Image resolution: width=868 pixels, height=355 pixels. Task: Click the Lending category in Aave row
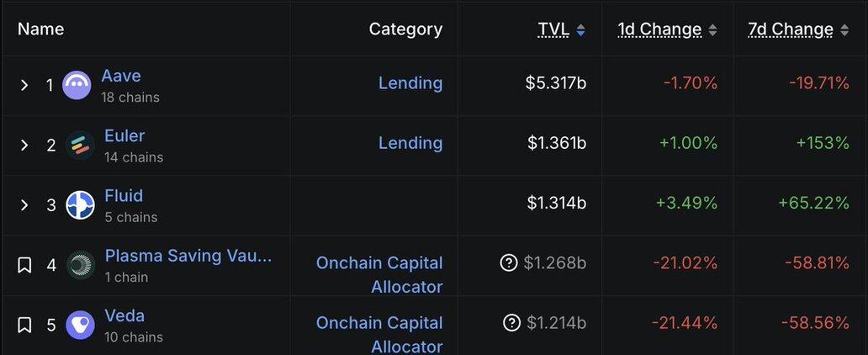tap(410, 83)
